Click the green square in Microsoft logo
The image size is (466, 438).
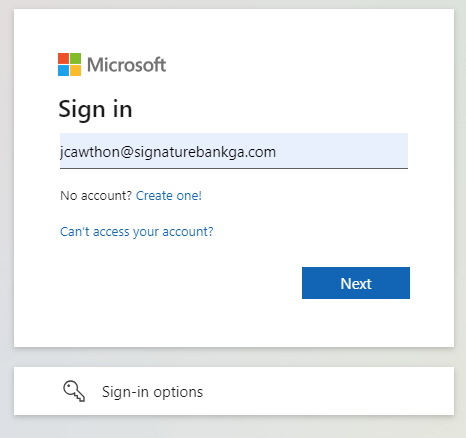(x=75, y=58)
